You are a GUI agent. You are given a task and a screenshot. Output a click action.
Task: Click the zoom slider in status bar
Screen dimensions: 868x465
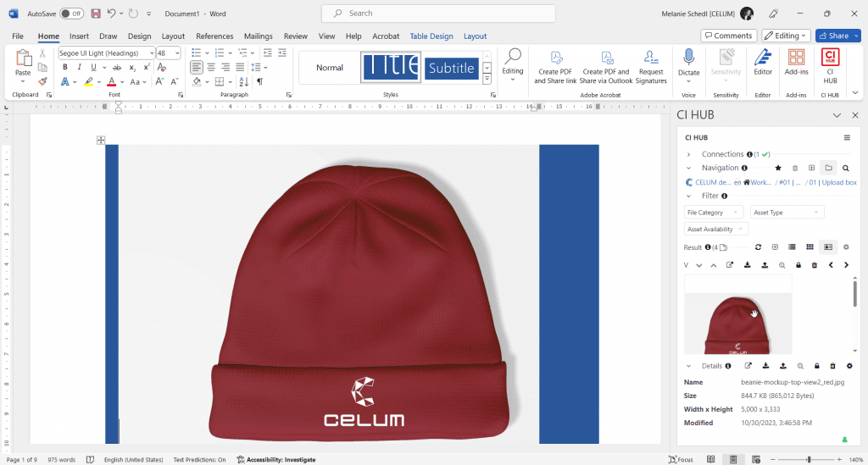[808, 459]
